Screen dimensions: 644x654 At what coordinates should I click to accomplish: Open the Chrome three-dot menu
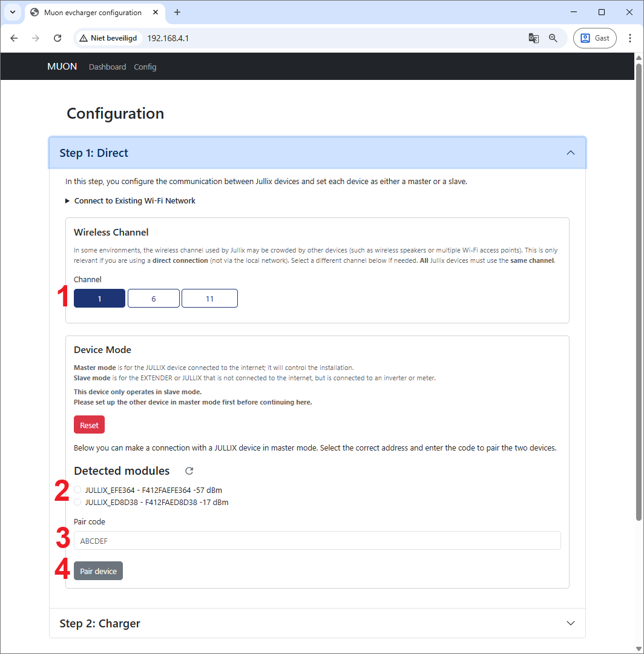coord(630,38)
